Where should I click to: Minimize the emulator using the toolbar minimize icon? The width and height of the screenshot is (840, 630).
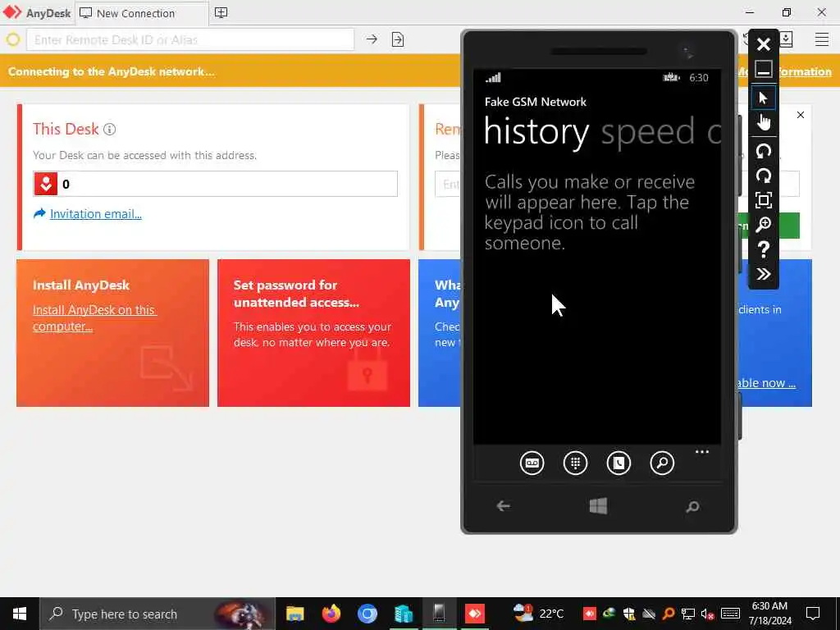pos(764,69)
